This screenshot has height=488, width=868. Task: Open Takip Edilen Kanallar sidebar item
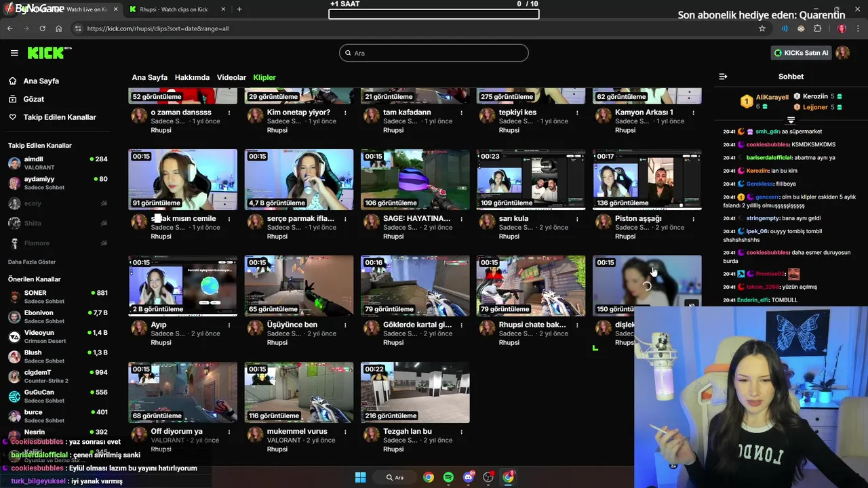point(61,117)
